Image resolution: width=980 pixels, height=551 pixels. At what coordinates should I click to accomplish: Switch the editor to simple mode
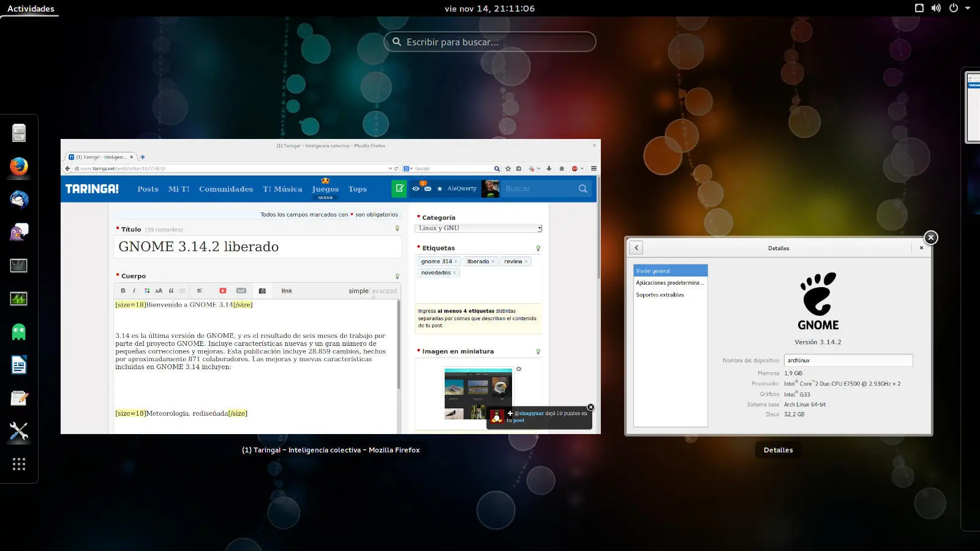[x=358, y=291]
